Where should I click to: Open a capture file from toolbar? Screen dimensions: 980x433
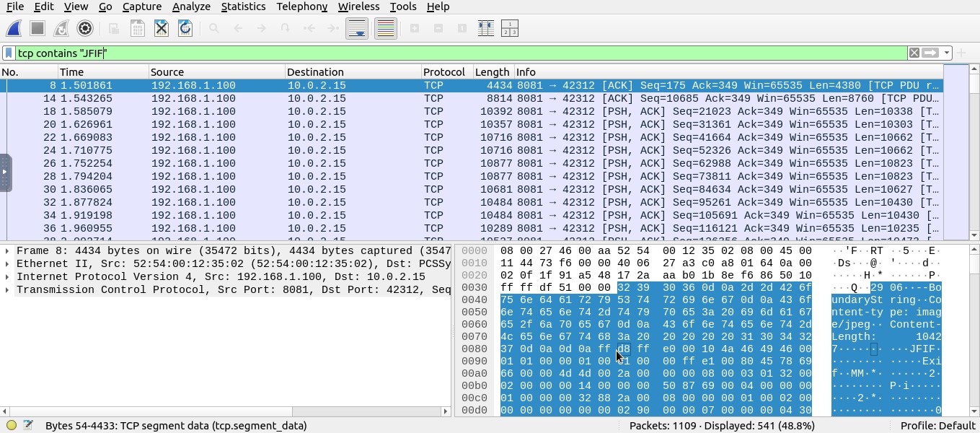tap(113, 28)
